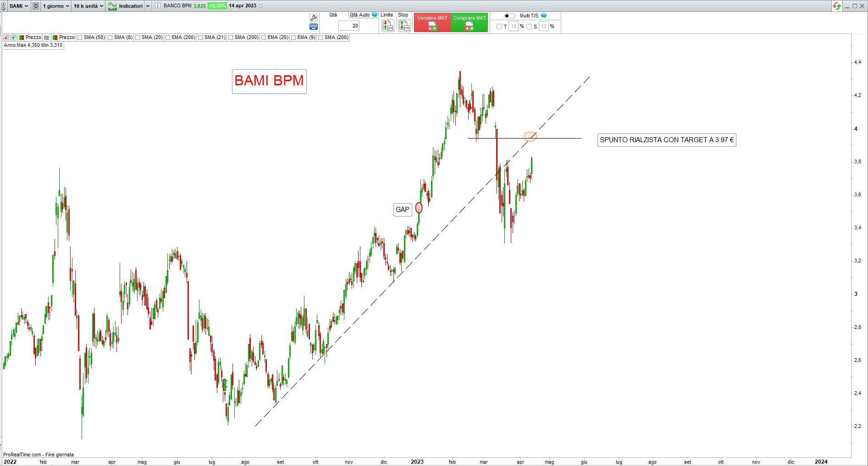Open the Indicatori menu
868x466 pixels.
click(131, 6)
